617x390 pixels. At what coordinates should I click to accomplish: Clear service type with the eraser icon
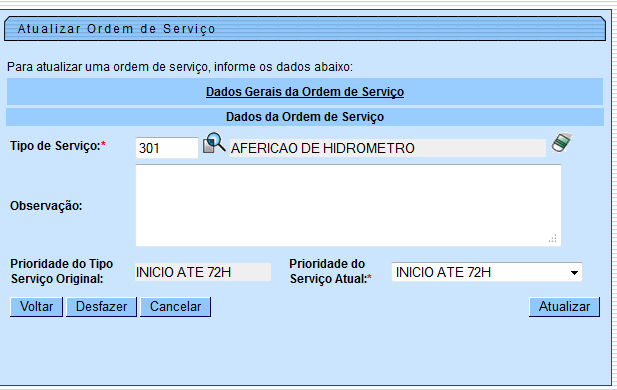[x=562, y=142]
